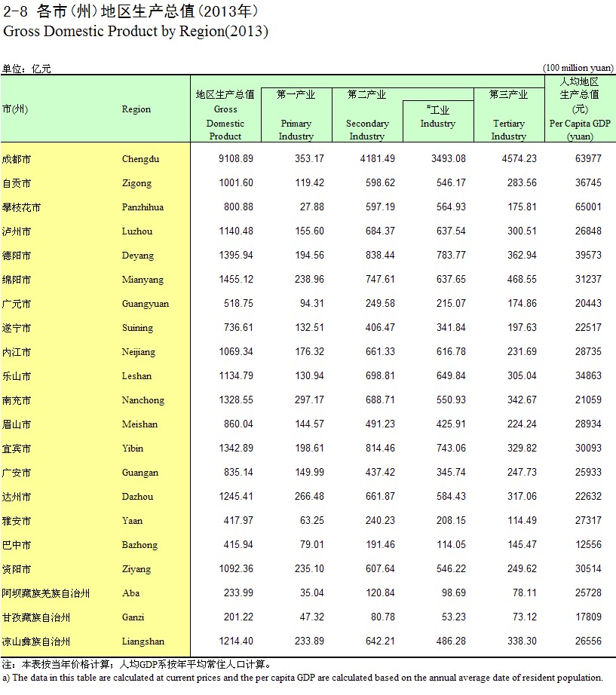The height and width of the screenshot is (695, 616).
Task: Select the region name "Neijiang"
Action: pos(139,352)
